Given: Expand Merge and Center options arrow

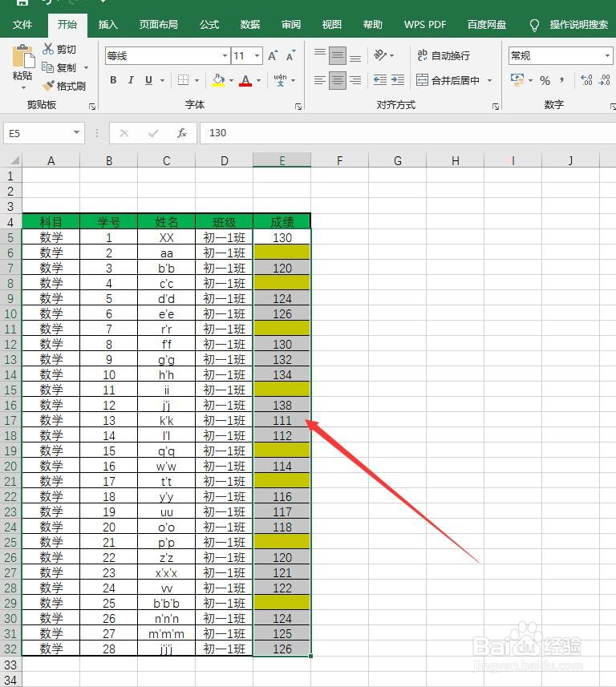Looking at the screenshot, I should (489, 81).
